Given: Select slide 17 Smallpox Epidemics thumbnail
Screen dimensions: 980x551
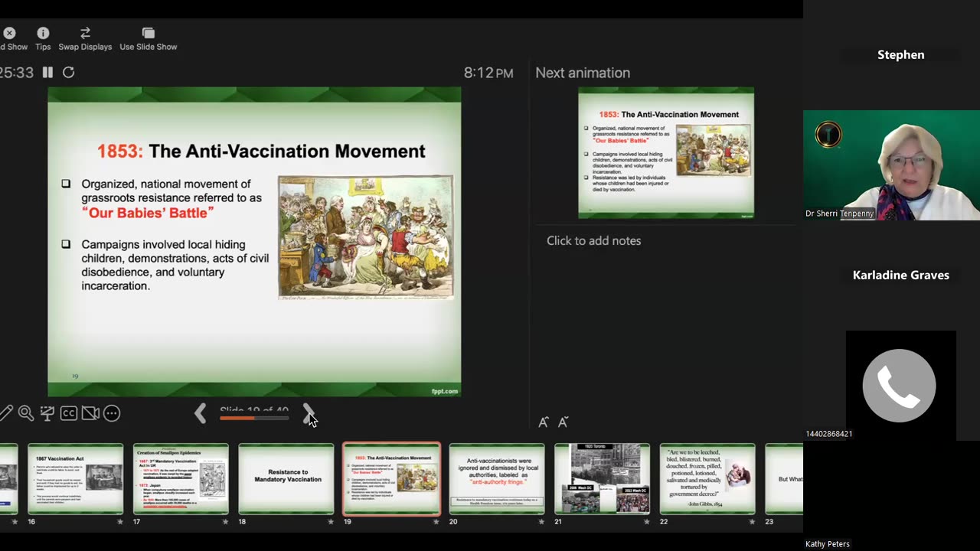Looking at the screenshot, I should pyautogui.click(x=181, y=478).
